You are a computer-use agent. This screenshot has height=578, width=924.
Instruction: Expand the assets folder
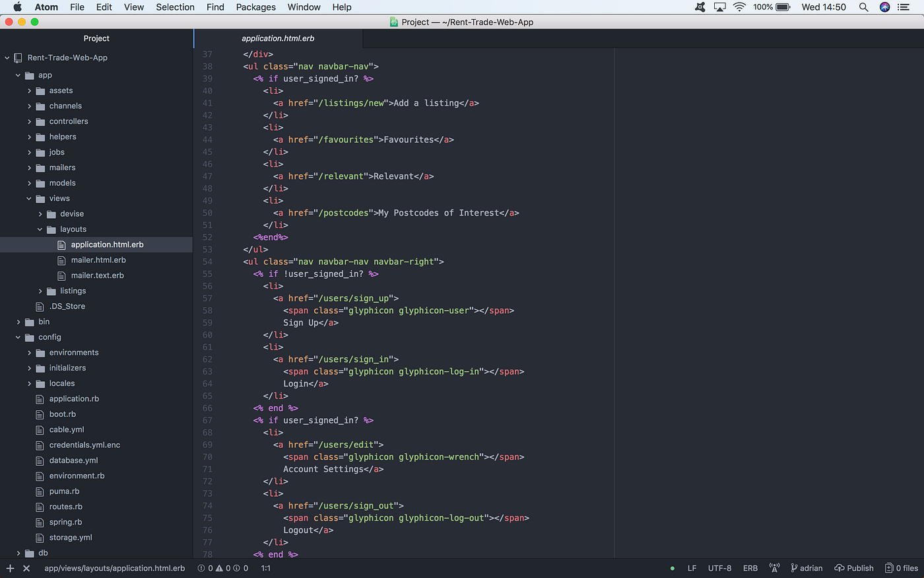pyautogui.click(x=30, y=90)
